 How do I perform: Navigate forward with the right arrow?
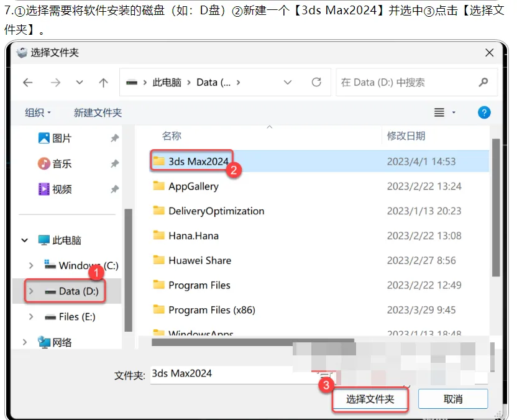point(55,83)
